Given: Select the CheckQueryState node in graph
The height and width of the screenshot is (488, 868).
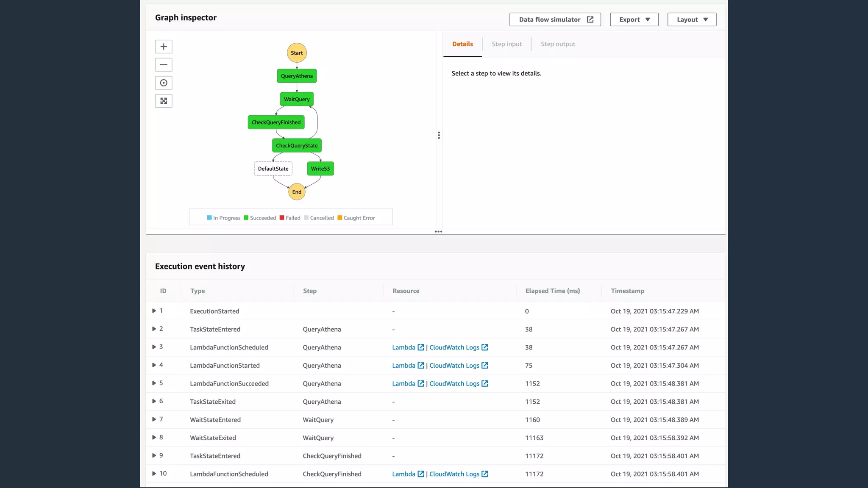Looking at the screenshot, I should tap(297, 145).
